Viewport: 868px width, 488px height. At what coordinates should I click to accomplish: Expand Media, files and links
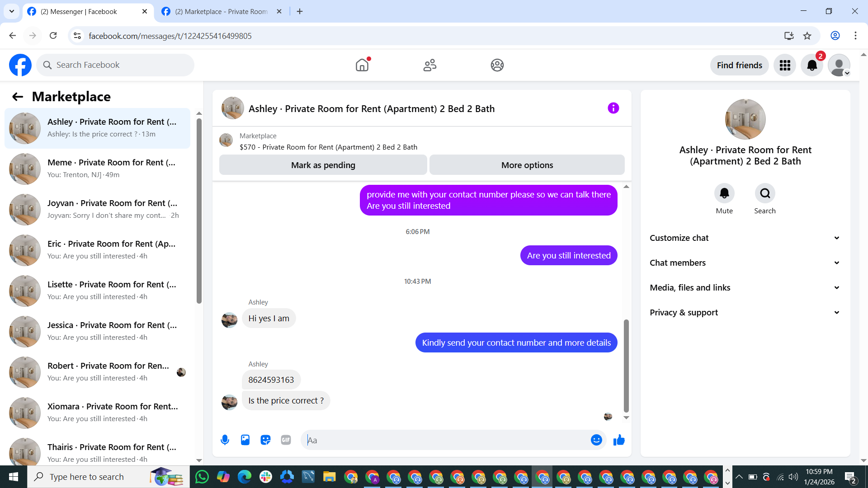tap(745, 287)
